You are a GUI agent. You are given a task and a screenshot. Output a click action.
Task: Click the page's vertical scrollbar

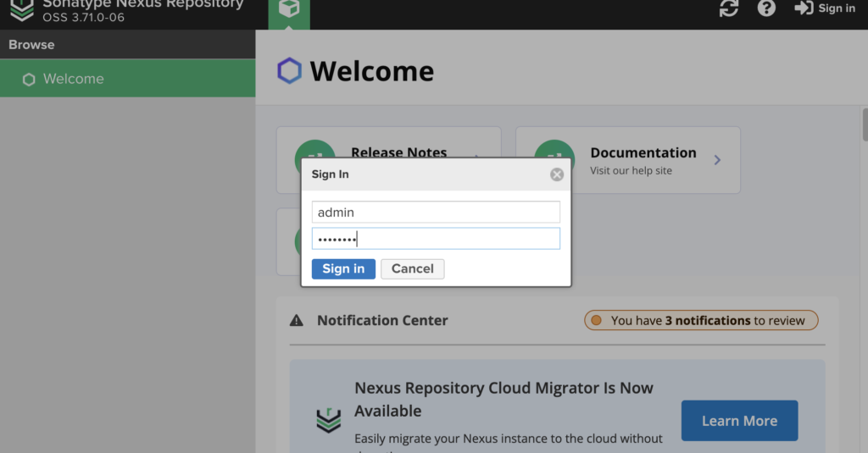point(865,127)
